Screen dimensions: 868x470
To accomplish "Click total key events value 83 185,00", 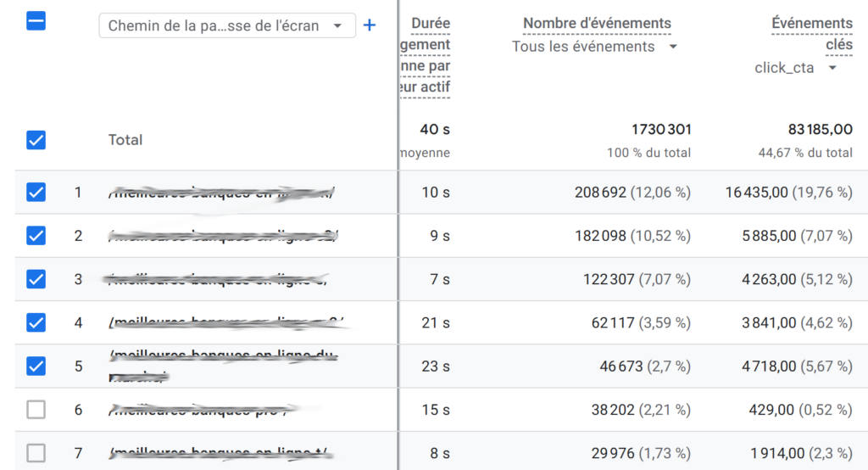I will (820, 129).
